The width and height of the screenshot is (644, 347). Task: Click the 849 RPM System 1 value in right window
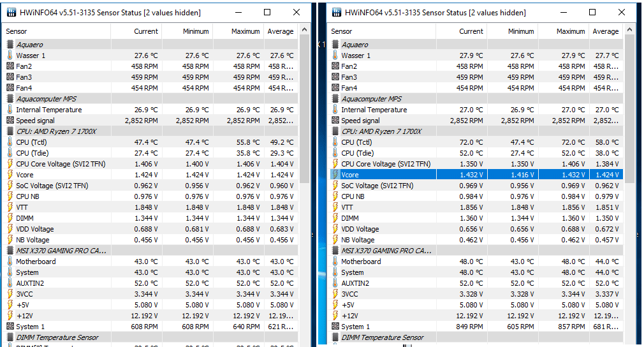click(469, 327)
